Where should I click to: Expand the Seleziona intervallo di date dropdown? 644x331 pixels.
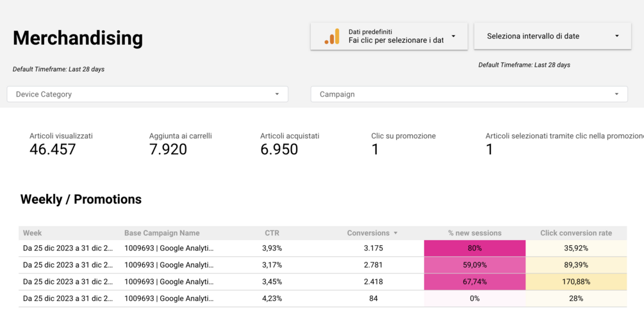[x=552, y=36]
